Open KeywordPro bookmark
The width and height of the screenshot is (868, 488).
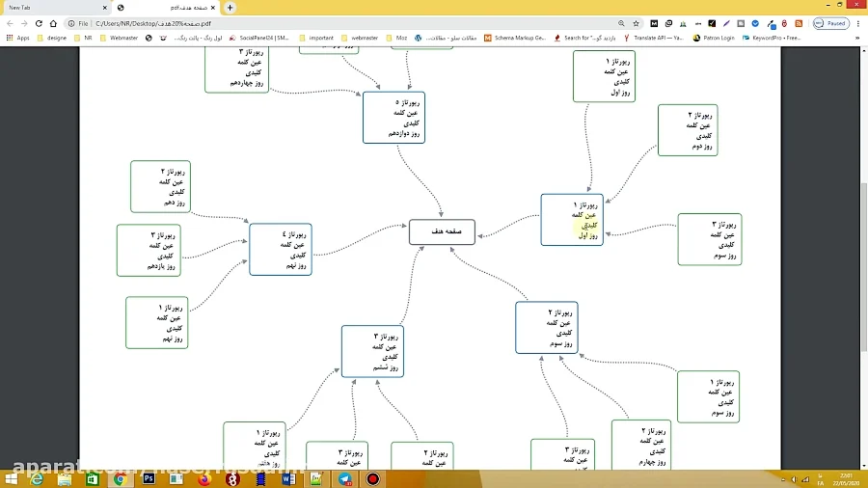click(x=772, y=39)
